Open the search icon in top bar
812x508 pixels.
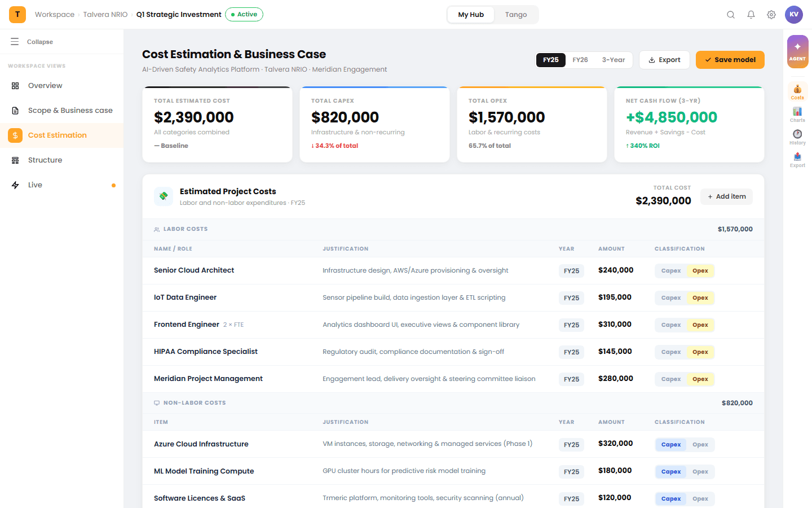pyautogui.click(x=731, y=15)
